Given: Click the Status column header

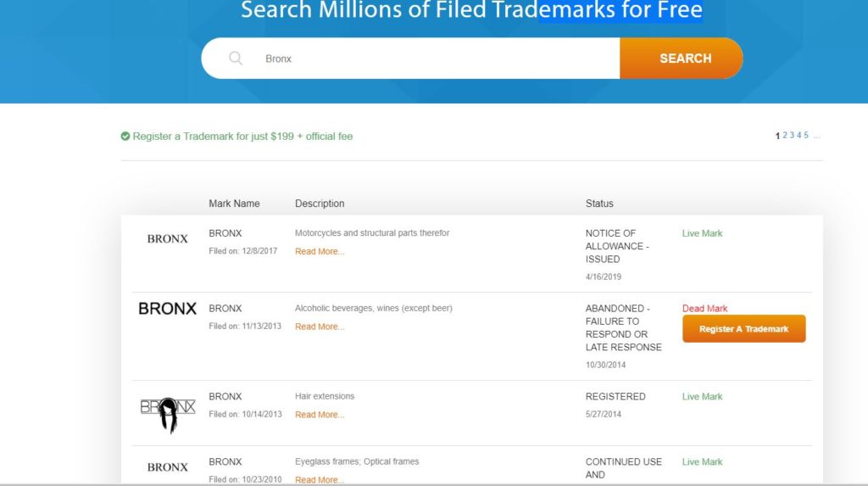Looking at the screenshot, I should 599,204.
